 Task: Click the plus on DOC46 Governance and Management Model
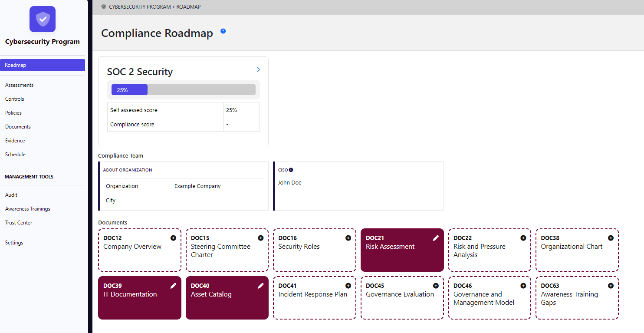523,286
